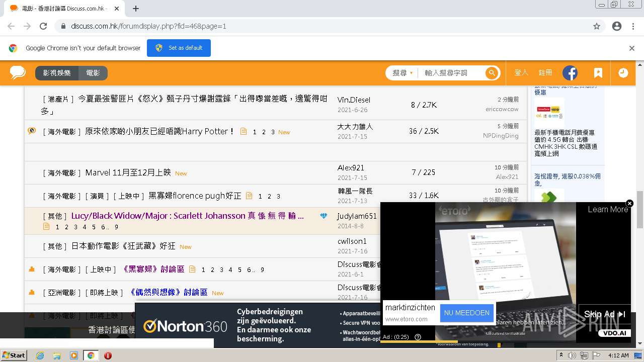Click last poster NPDingDing
This screenshot has height=362, width=644.
[501, 136]
